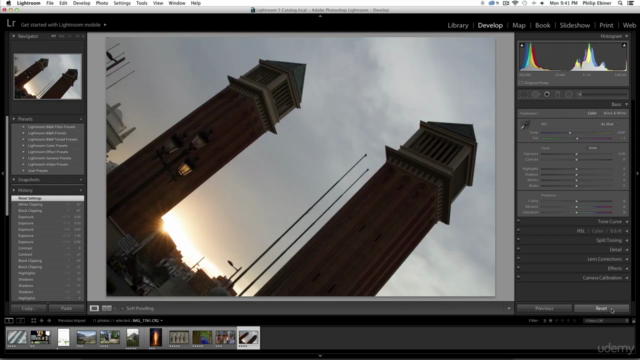640x360 pixels.
Task: Open the Photo menu
Action: [x=102, y=3]
